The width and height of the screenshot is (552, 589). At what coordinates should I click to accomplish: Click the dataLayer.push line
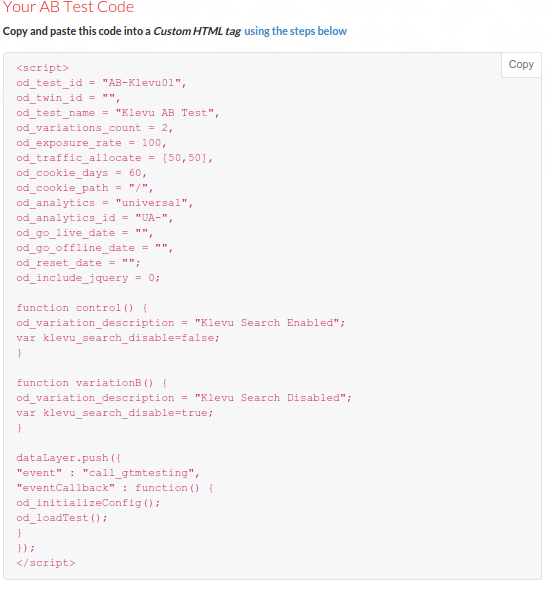(x=68, y=459)
